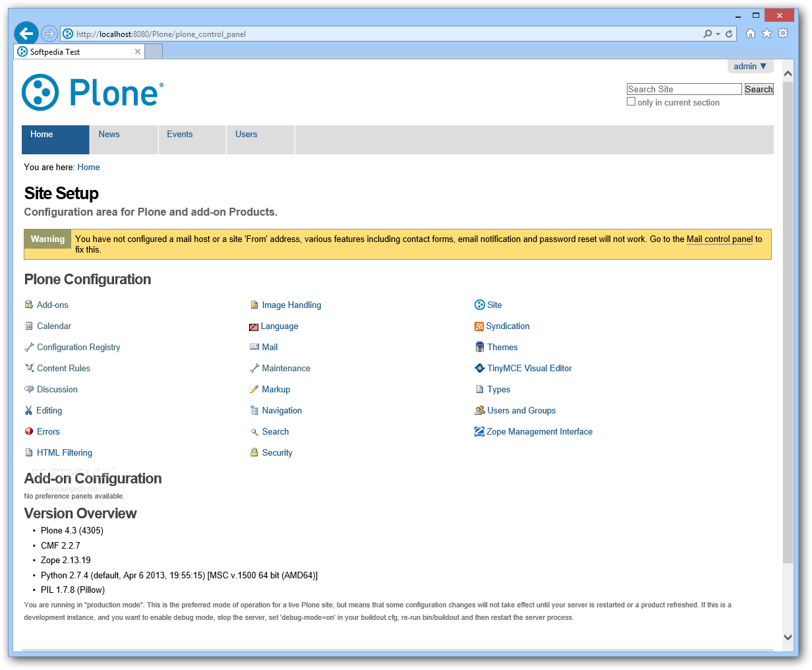Click the Image Handling icon

(254, 305)
